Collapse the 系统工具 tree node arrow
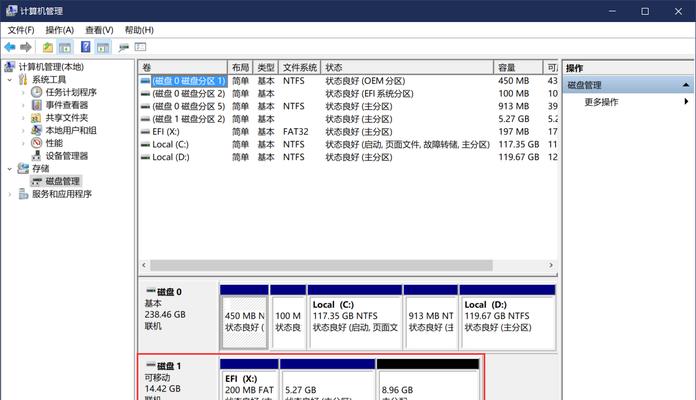 (x=10, y=80)
